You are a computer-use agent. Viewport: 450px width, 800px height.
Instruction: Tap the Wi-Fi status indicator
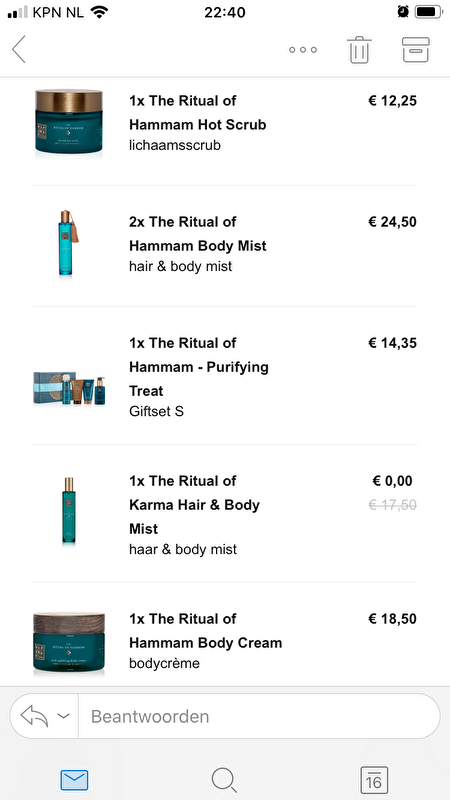click(x=99, y=12)
